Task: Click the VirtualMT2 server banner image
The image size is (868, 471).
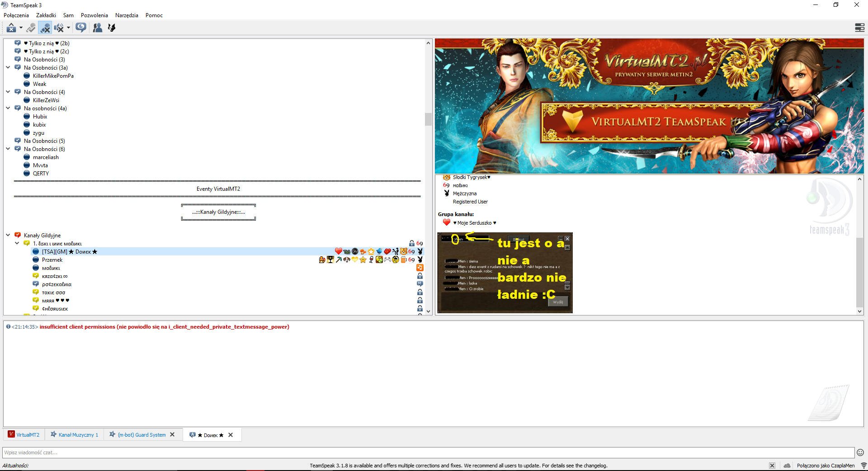Action: [649, 106]
